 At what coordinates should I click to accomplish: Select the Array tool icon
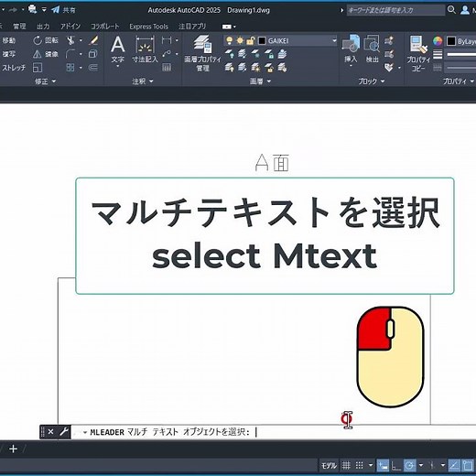click(70, 68)
